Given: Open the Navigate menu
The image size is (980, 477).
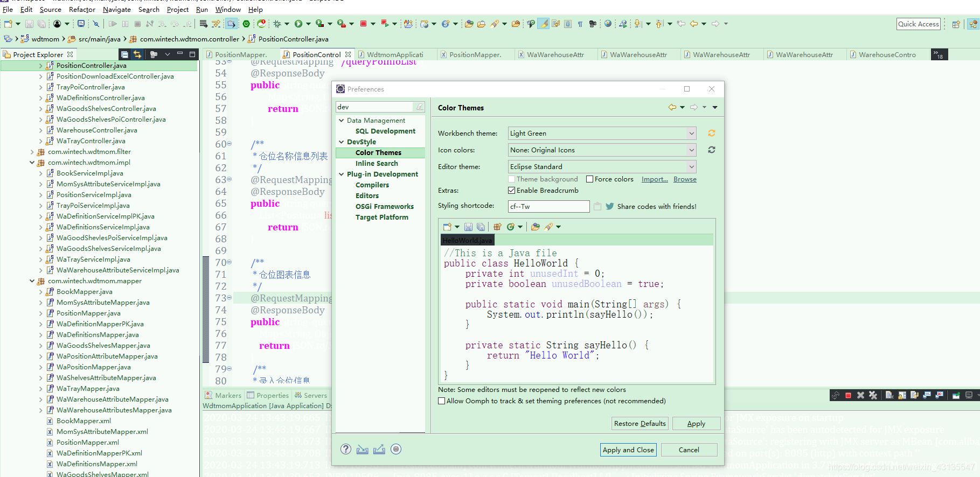Looking at the screenshot, I should (116, 9).
